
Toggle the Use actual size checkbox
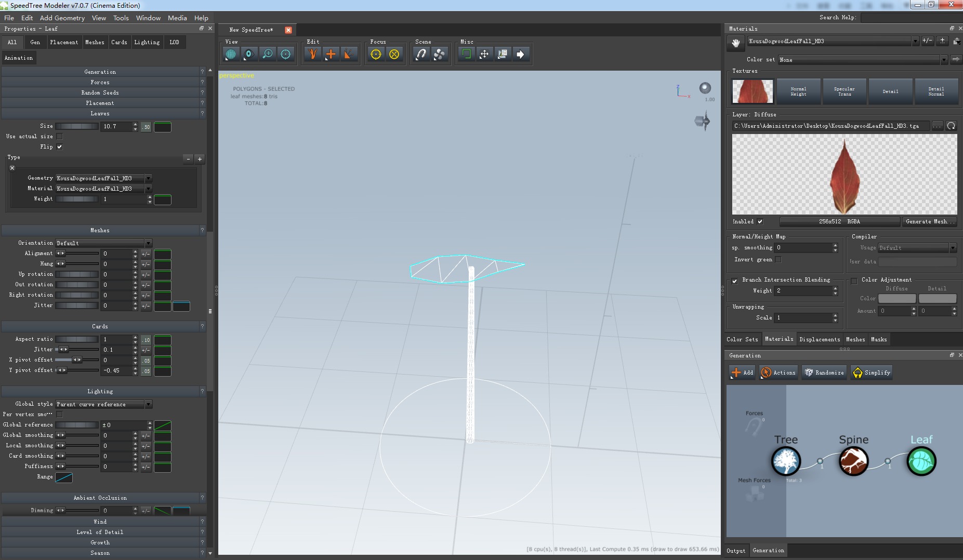[59, 137]
